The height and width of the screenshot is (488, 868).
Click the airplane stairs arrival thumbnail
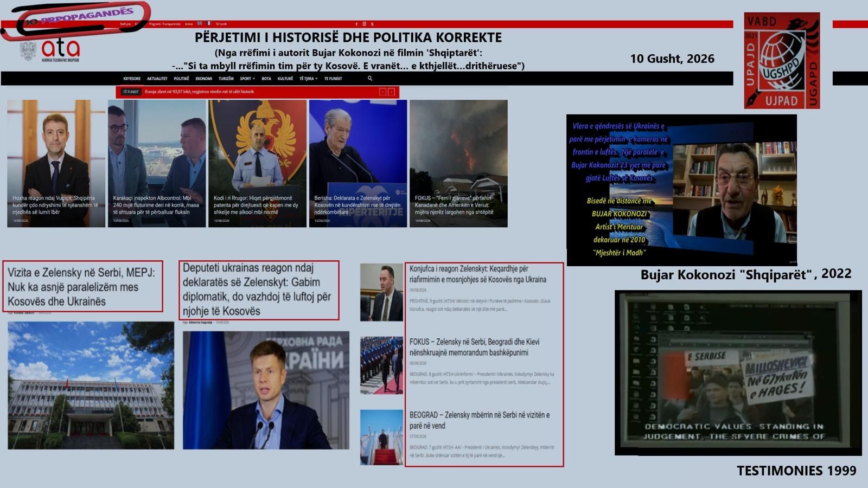(381, 438)
